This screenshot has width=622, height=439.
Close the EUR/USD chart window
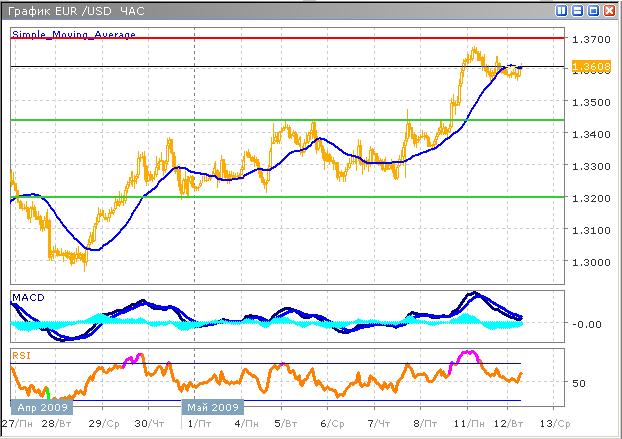click(609, 10)
